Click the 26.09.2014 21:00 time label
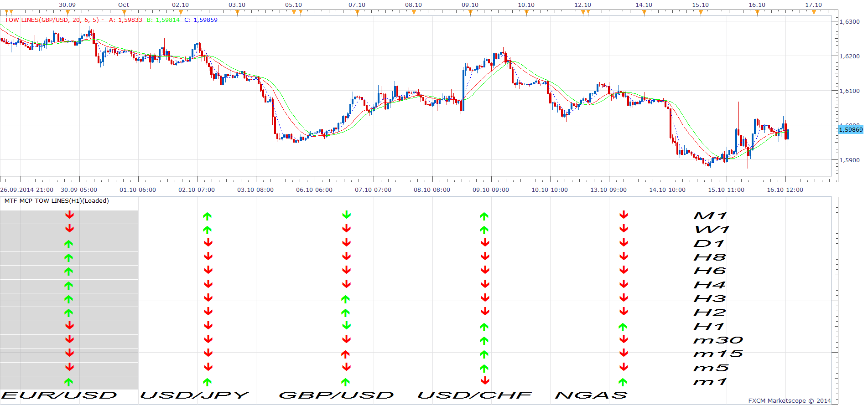 point(27,190)
